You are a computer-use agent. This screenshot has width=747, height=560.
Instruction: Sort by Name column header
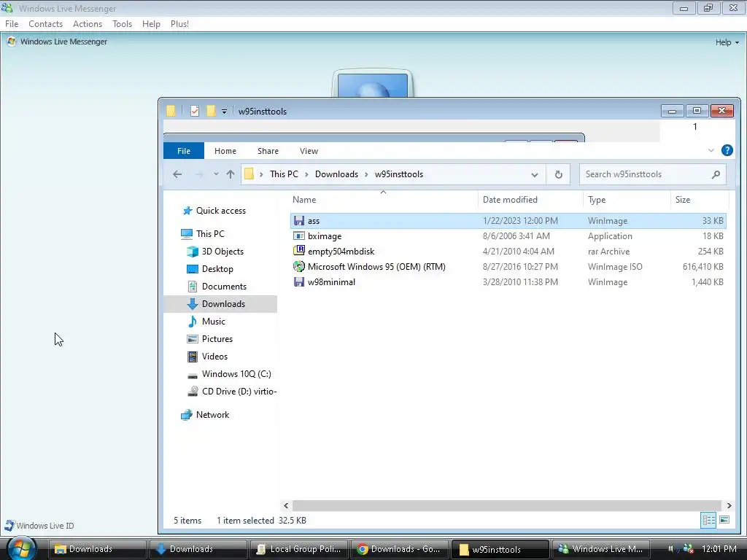[384, 200]
